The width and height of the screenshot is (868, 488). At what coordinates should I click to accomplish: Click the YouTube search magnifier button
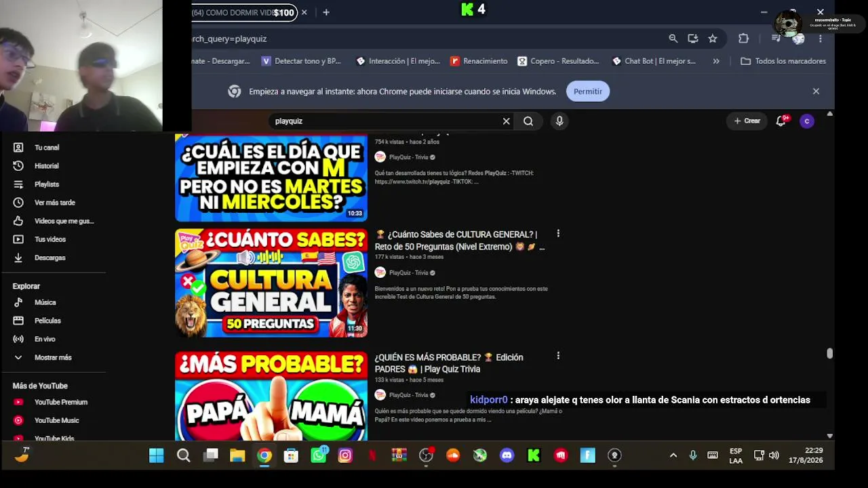coord(528,121)
